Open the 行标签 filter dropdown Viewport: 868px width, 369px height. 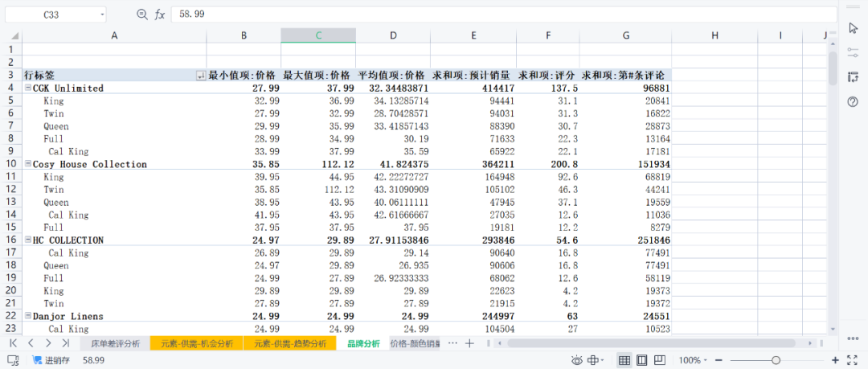pos(201,76)
